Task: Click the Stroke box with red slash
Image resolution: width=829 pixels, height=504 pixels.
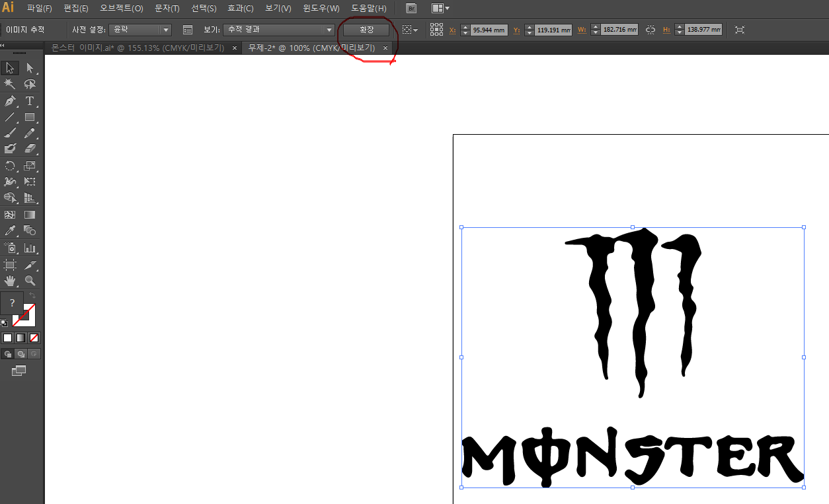Action: tap(30, 320)
